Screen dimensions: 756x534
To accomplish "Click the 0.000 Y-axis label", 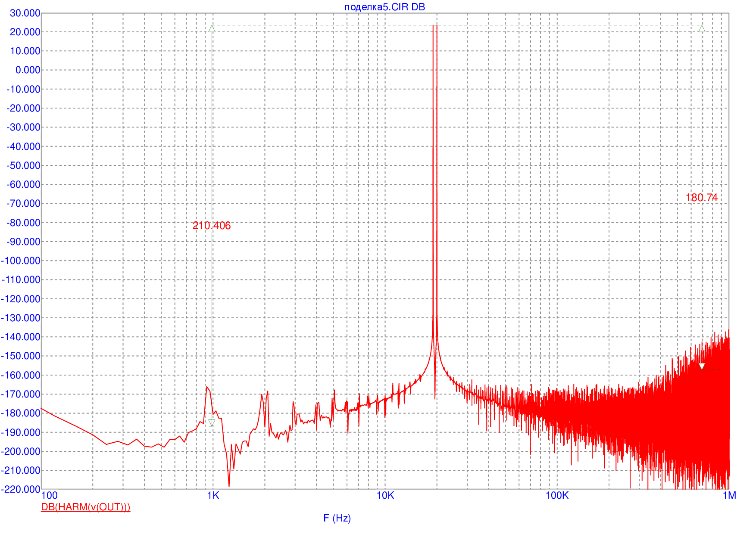I will click(x=28, y=70).
